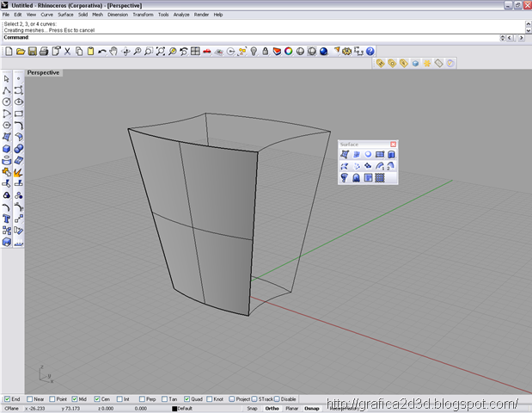Click the Zoom Extents icon
532x413 pixels.
click(161, 52)
